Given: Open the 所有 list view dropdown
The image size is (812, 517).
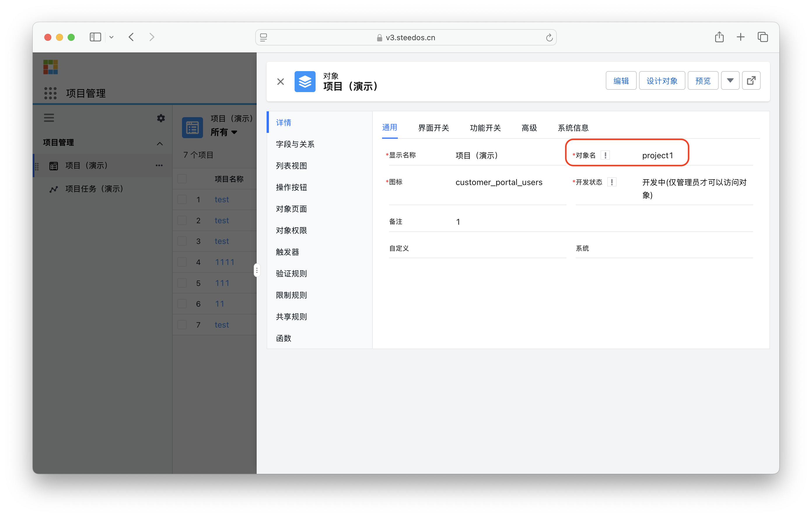Looking at the screenshot, I should [x=224, y=132].
